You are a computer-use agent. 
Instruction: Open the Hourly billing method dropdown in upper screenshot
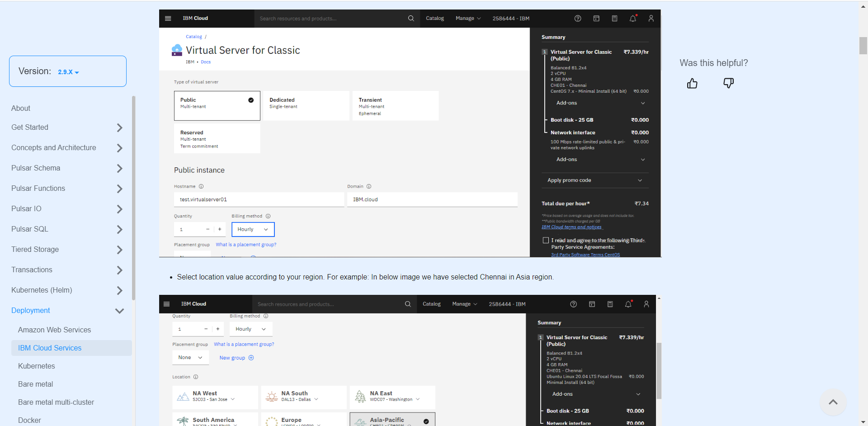point(253,229)
